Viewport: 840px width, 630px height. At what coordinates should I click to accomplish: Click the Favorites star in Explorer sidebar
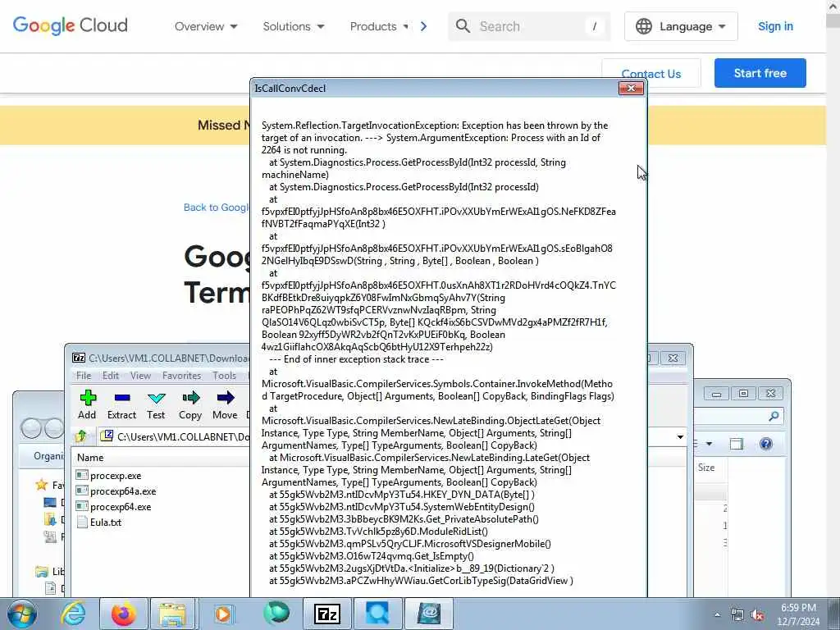(x=41, y=486)
